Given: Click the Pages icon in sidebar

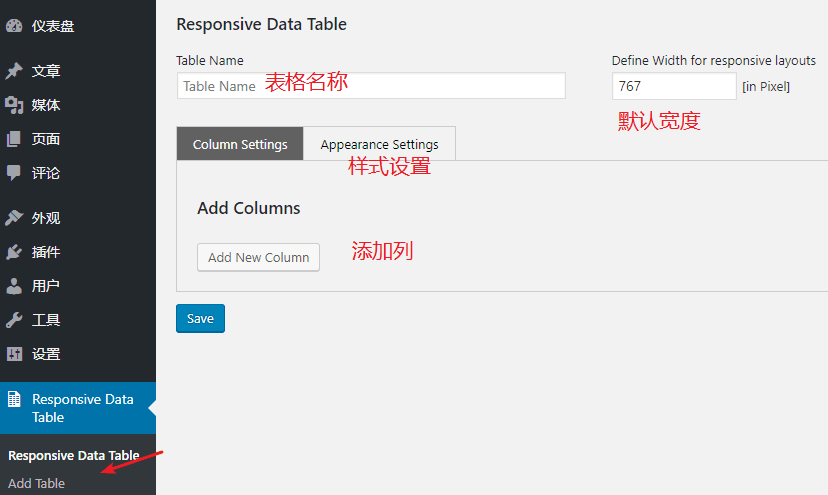Looking at the screenshot, I should coord(14,139).
